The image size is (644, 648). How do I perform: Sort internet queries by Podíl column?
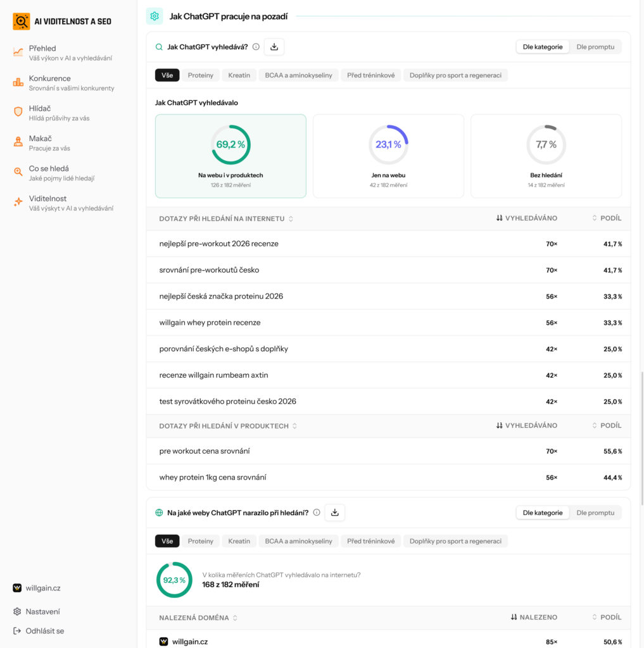tap(607, 218)
